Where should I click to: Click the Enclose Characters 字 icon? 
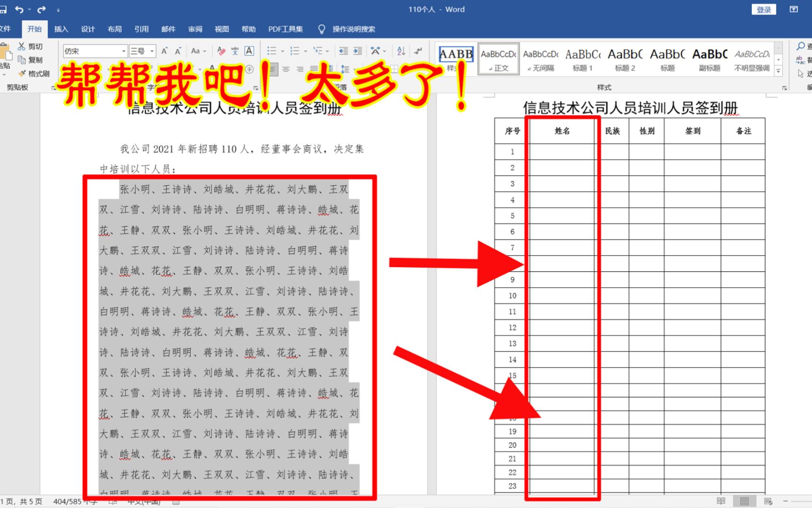[x=249, y=69]
